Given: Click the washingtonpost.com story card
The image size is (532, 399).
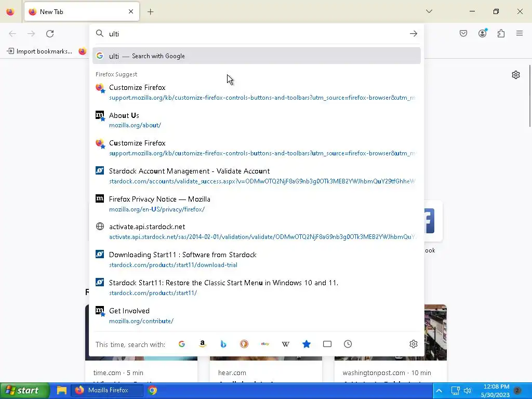Looking at the screenshot, I should coord(391,343).
